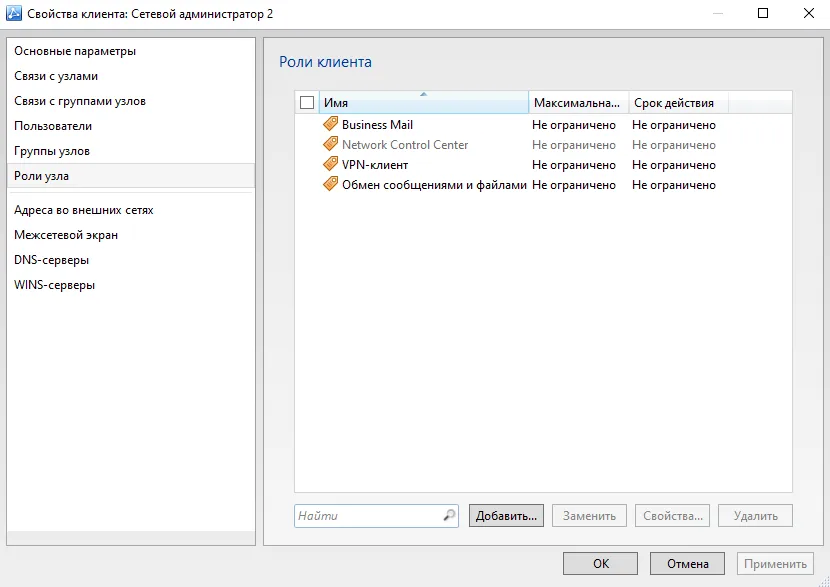Click the Business Mail role tag icon
Screen dimensions: 830x587
click(330, 124)
